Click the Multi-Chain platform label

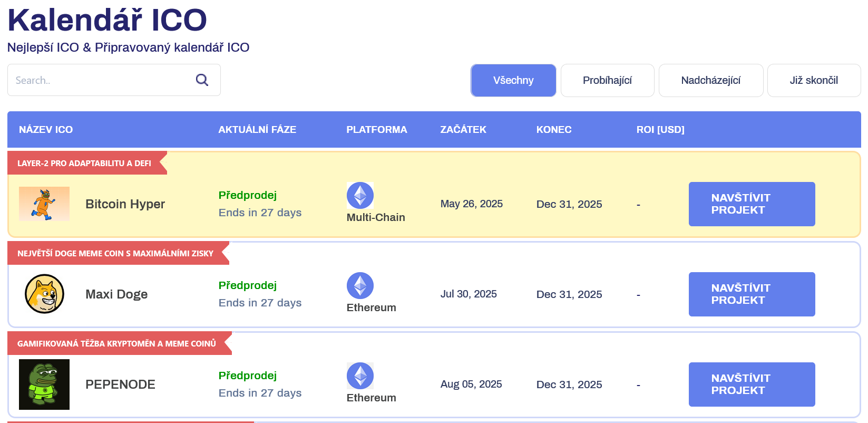(x=376, y=217)
